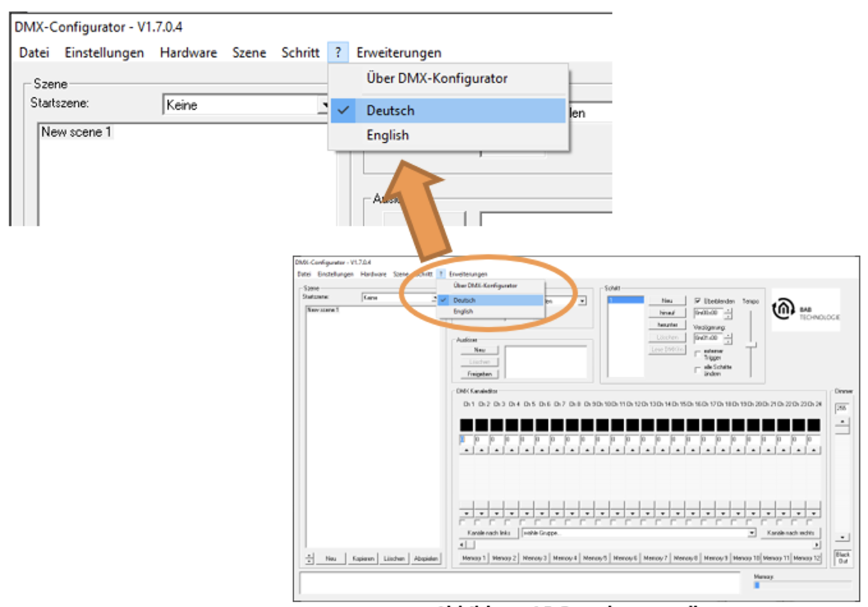Viewport: 868px width, 607px height.
Task: Click the Ch 1 value input field
Action: pos(466,440)
